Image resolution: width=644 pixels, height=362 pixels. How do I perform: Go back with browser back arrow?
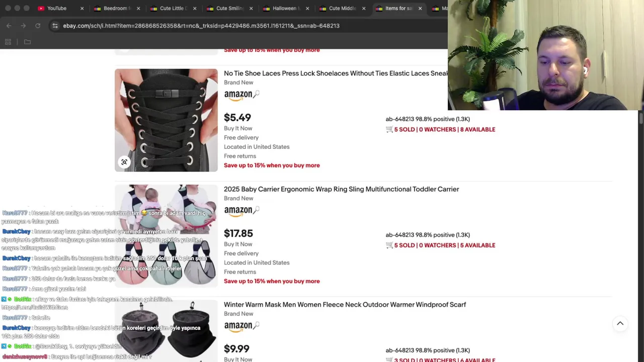[x=9, y=26]
